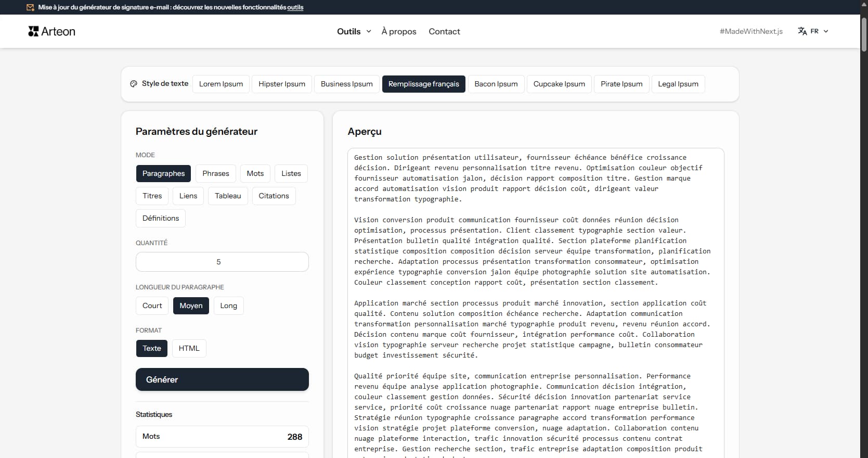Image resolution: width=868 pixels, height=458 pixels.
Task: Follow the outils link in the banner
Action: 295,7
